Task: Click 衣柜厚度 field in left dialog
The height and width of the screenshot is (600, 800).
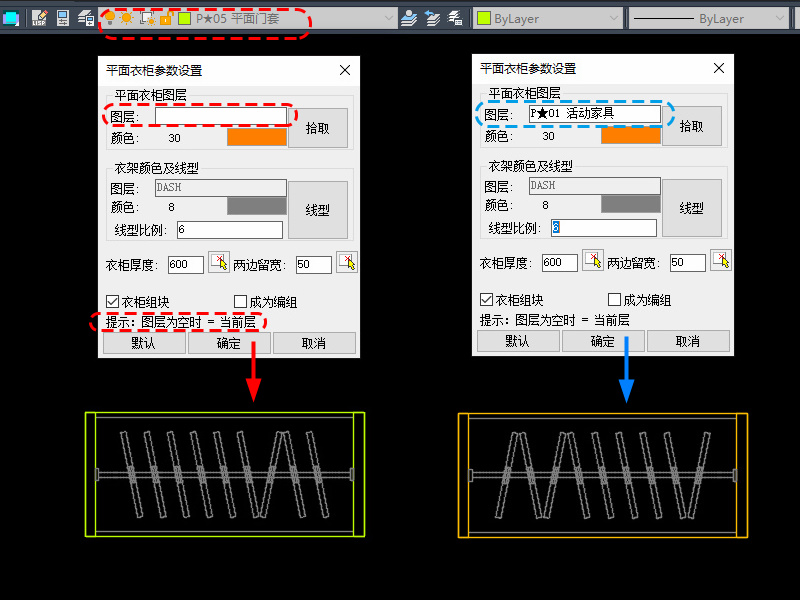Action: tap(186, 264)
